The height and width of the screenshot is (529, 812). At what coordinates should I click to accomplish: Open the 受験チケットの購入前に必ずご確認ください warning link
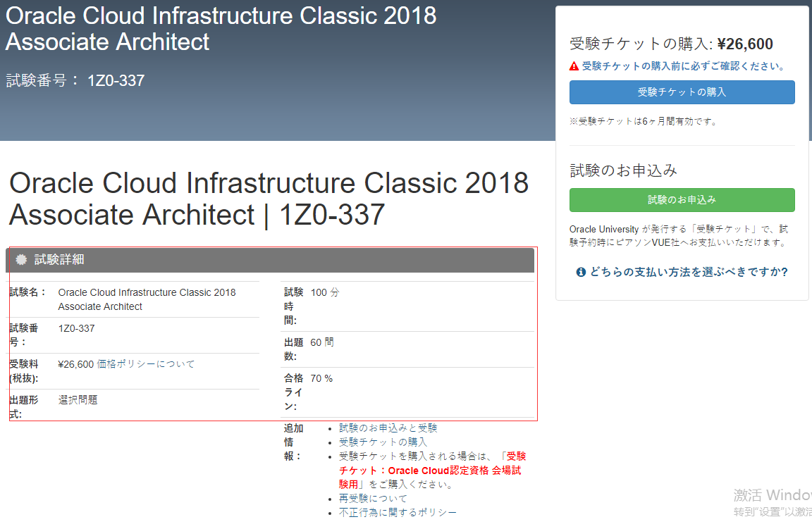(x=684, y=66)
